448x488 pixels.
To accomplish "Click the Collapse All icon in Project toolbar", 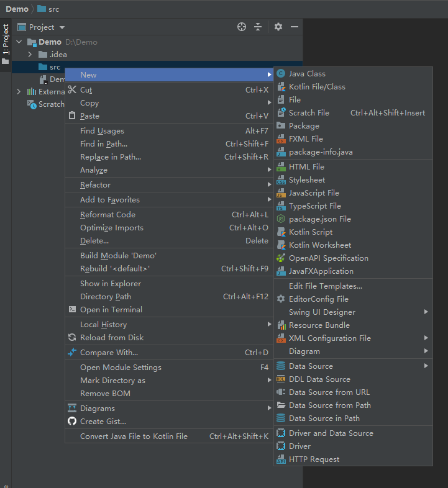I will [258, 27].
